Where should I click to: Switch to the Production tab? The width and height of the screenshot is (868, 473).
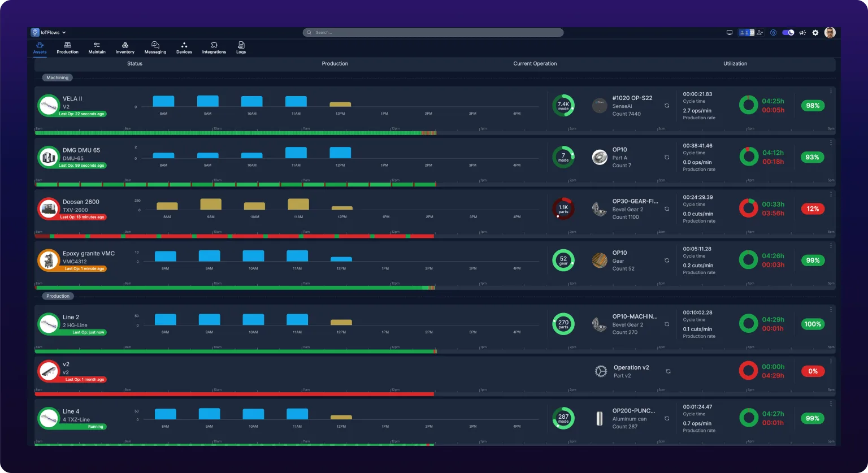coord(67,48)
